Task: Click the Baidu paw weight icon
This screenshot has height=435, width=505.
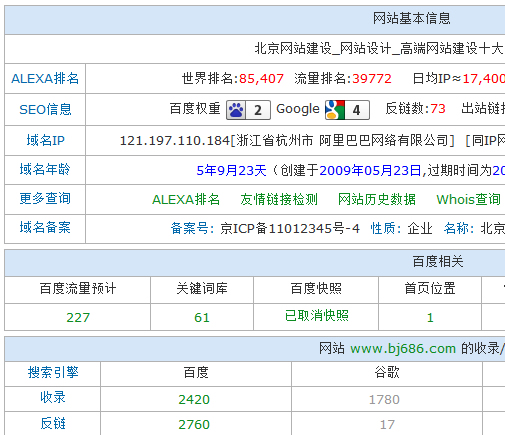Action: 248,110
